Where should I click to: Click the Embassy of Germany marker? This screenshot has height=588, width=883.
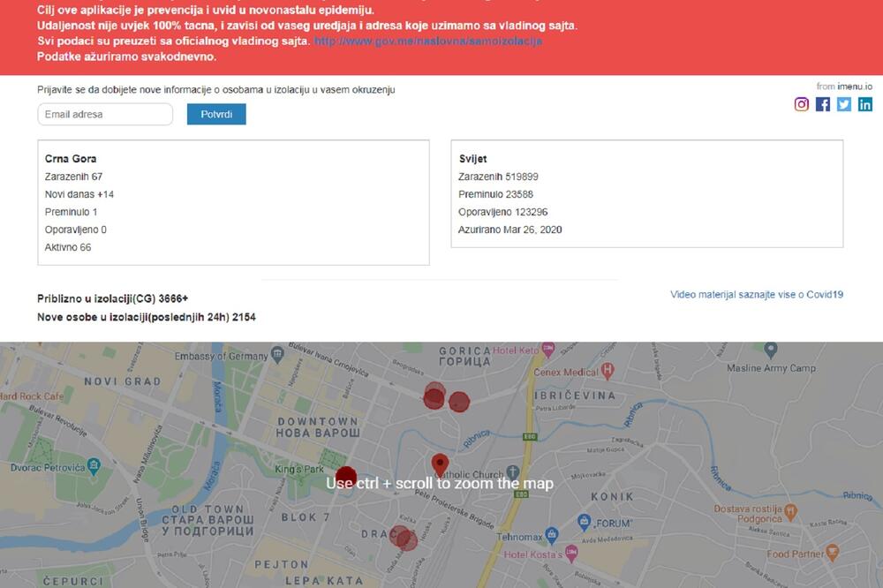tap(277, 354)
